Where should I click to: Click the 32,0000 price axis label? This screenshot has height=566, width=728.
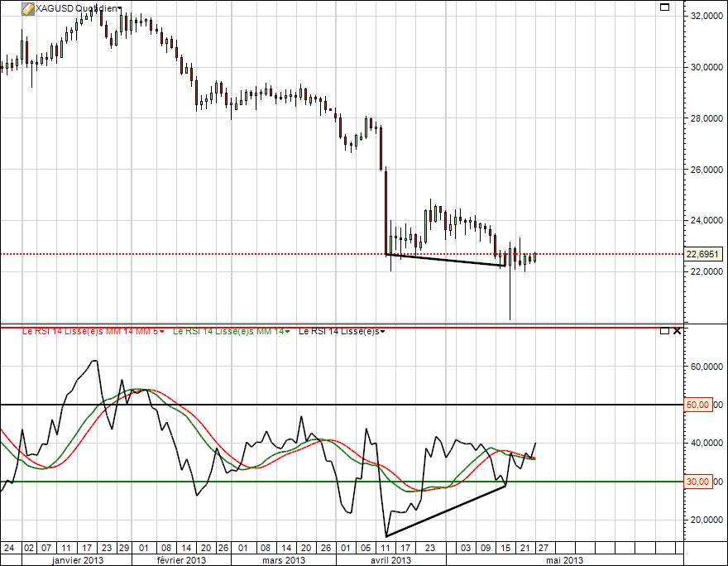706,16
